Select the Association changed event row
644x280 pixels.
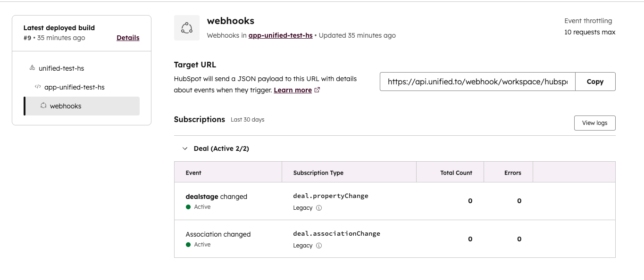(x=218, y=234)
